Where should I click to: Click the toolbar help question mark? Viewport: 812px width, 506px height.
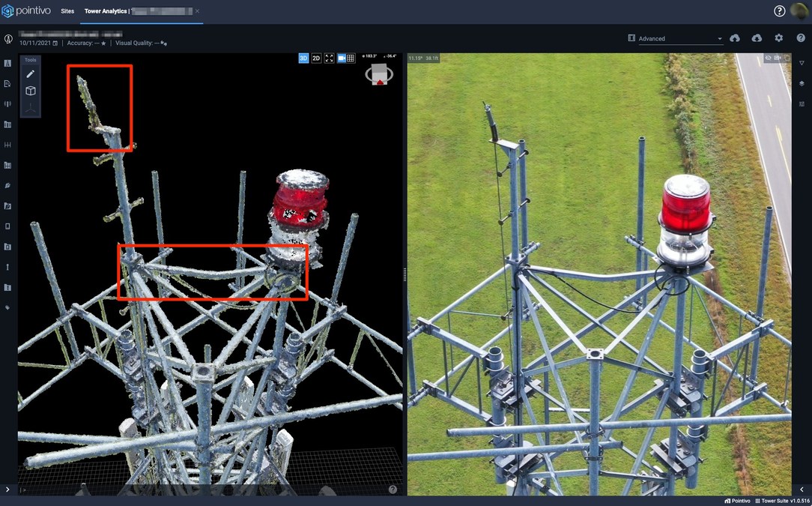(801, 37)
